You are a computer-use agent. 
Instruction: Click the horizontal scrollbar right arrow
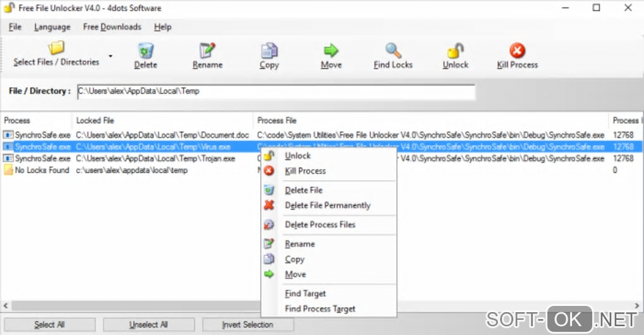click(x=637, y=306)
